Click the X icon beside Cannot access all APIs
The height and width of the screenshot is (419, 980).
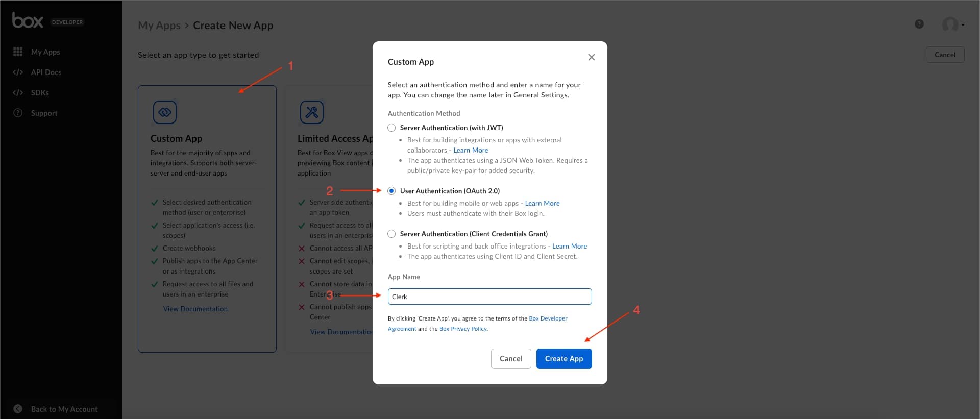[302, 249]
